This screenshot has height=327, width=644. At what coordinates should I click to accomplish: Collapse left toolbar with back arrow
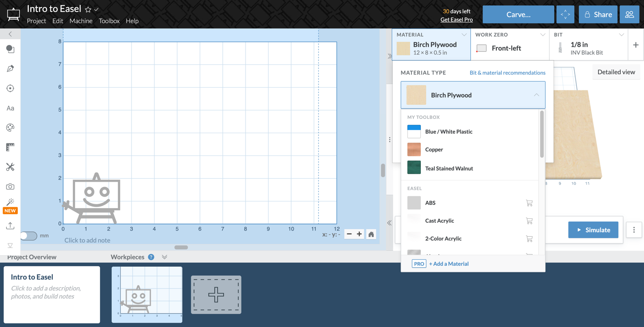10,34
